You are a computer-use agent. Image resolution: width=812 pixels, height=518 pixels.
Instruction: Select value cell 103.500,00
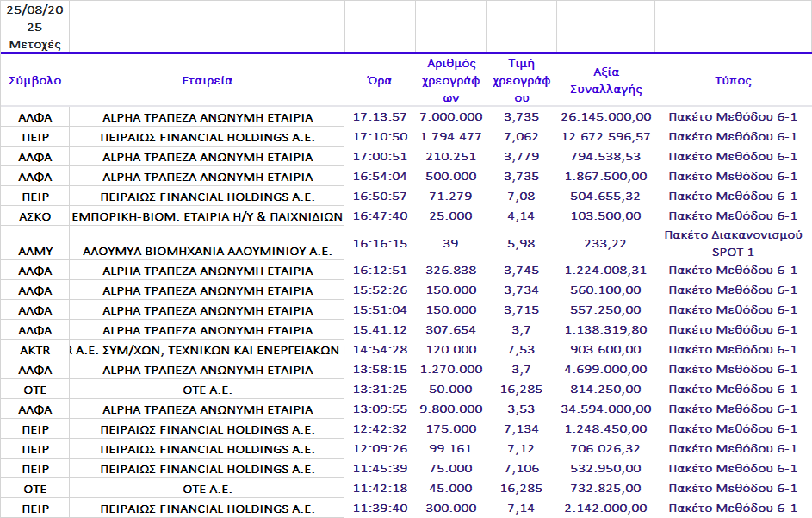coord(605,216)
